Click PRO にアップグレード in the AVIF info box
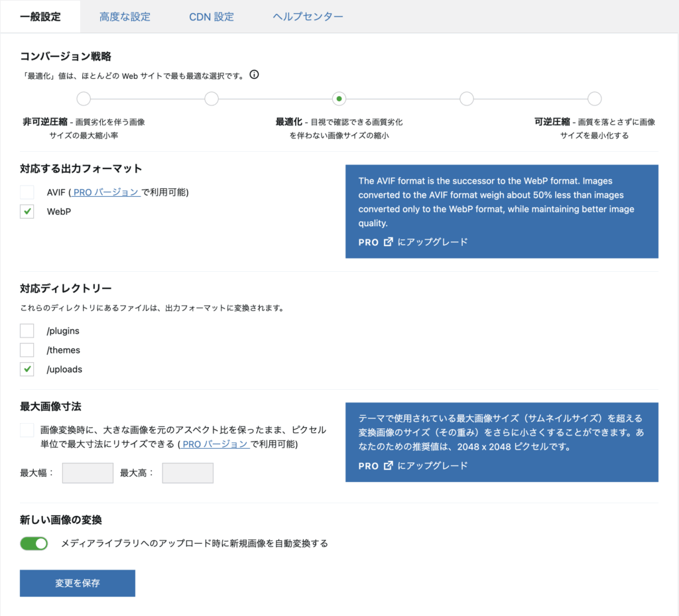Screen dimensions: 679x616 pos(412,242)
